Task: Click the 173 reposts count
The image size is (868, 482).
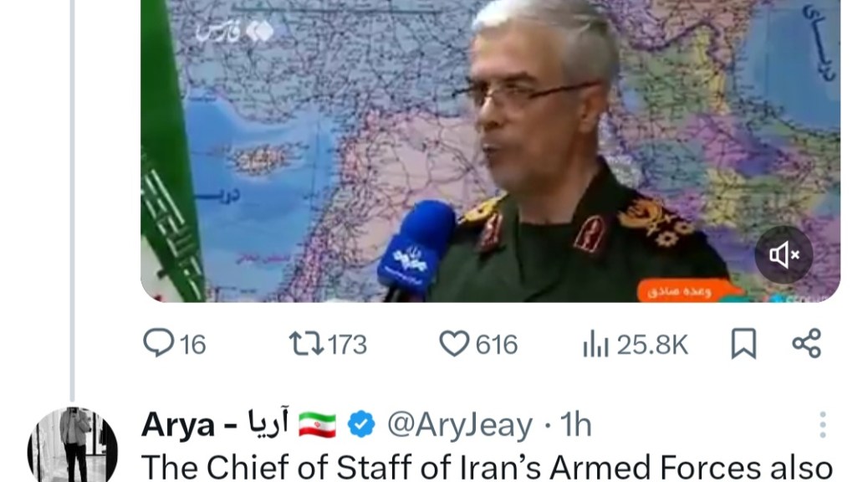Action: tap(347, 345)
